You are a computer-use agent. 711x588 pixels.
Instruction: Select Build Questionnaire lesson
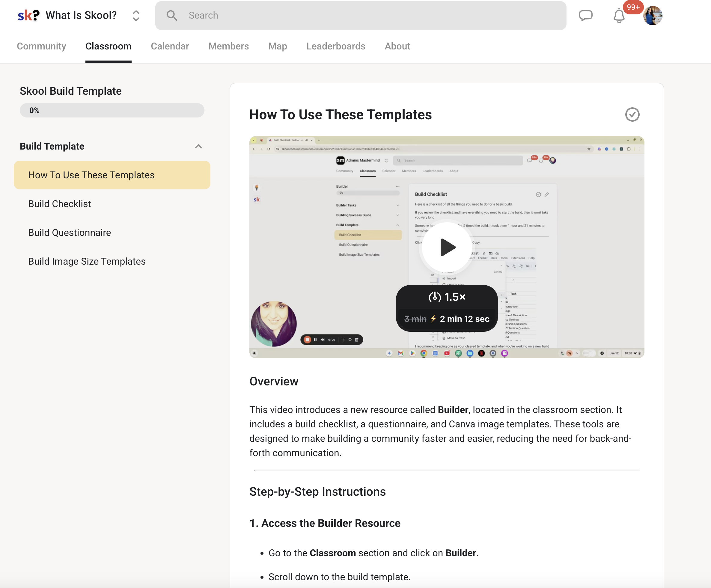[70, 233]
